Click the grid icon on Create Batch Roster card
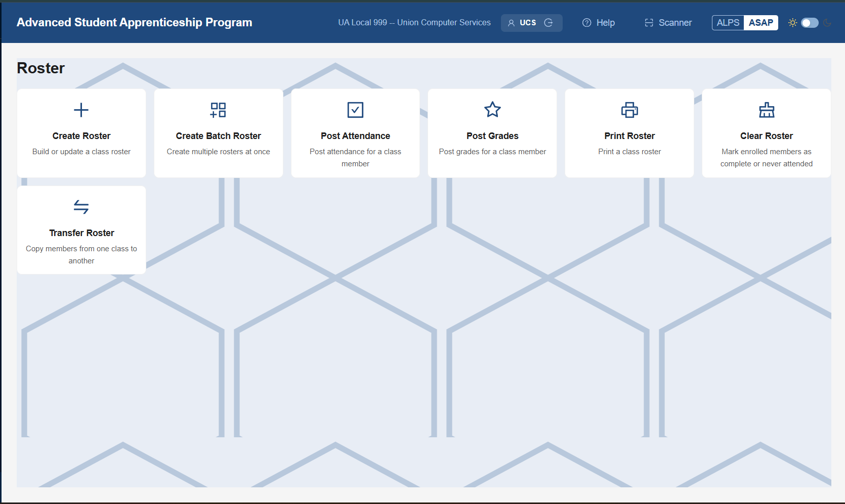Image resolution: width=845 pixels, height=504 pixels. coord(218,110)
